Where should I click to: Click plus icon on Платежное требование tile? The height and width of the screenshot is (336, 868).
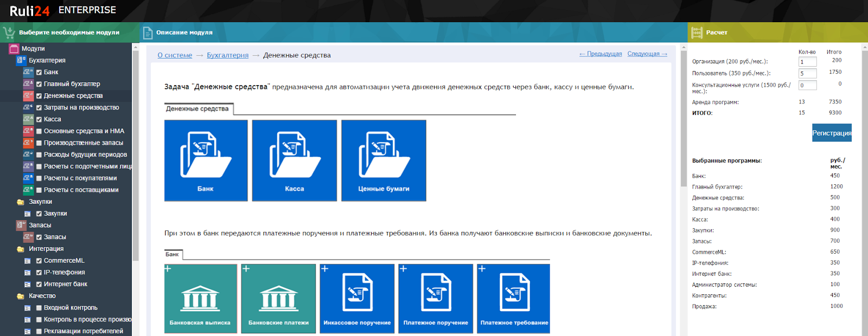click(x=482, y=268)
